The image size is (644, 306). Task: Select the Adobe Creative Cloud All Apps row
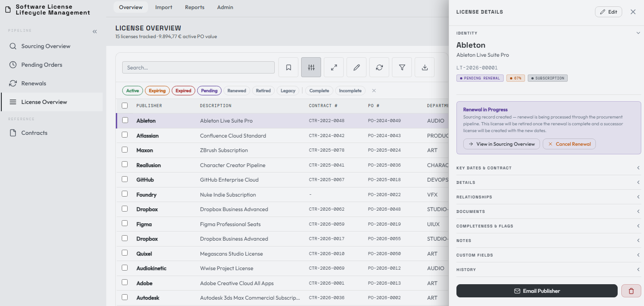click(282, 283)
